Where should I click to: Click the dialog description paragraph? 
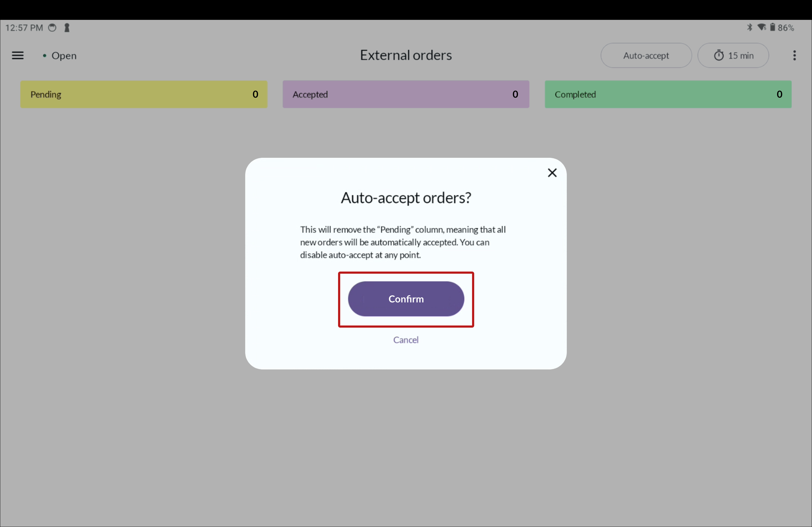(x=403, y=242)
